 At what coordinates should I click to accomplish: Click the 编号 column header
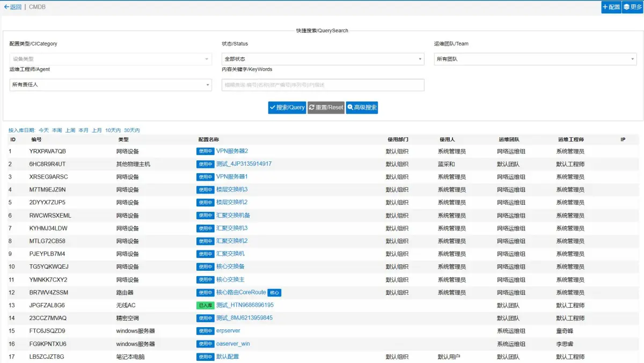pyautogui.click(x=36, y=139)
